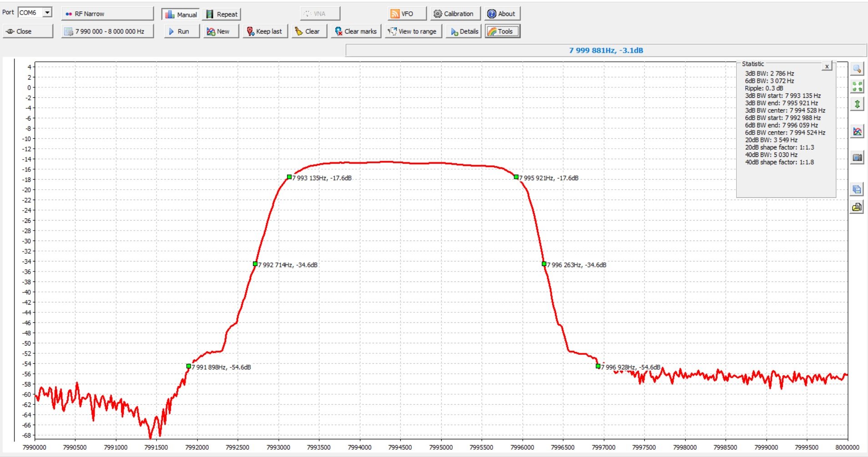Click the green four-arrows fit view icon
Screen dimensions: 868x457
(857, 86)
